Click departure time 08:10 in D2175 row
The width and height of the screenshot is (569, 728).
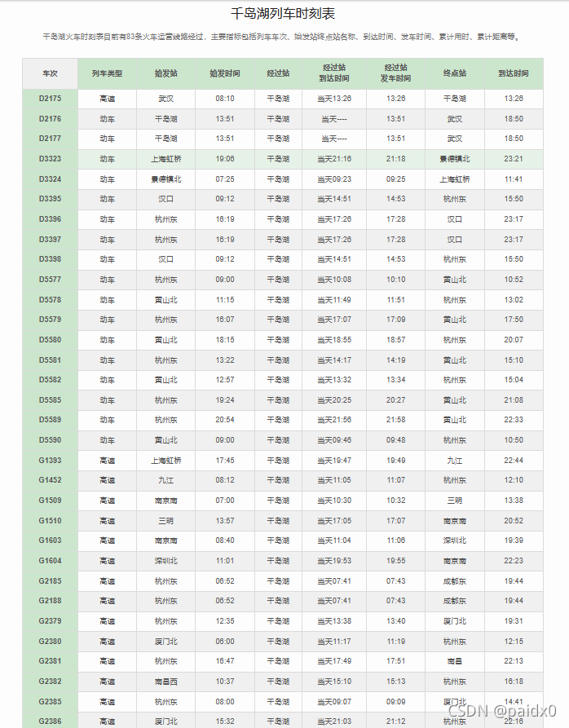[x=225, y=99]
